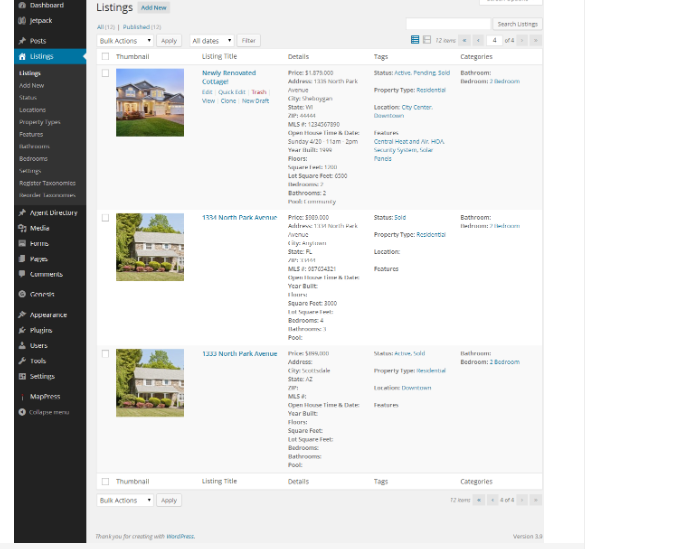Open Media library icon
The height and width of the screenshot is (549, 688).
22,228
